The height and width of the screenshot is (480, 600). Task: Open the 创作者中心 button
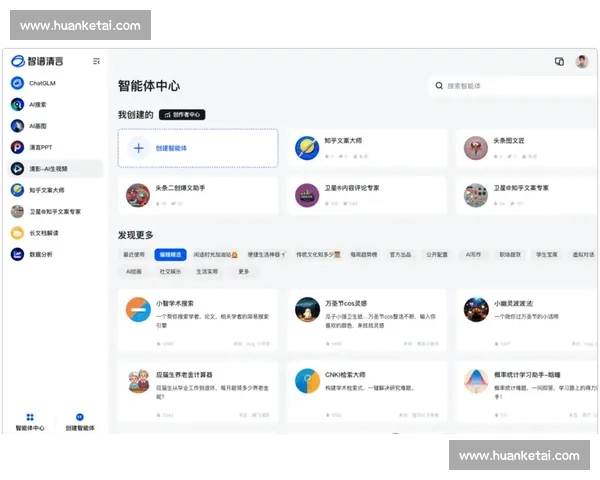pyautogui.click(x=182, y=114)
